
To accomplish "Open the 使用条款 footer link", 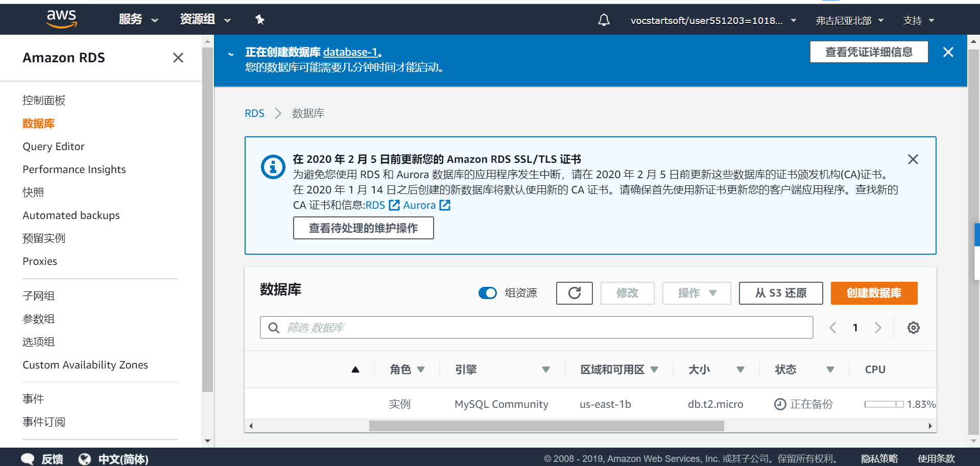I will point(936,459).
